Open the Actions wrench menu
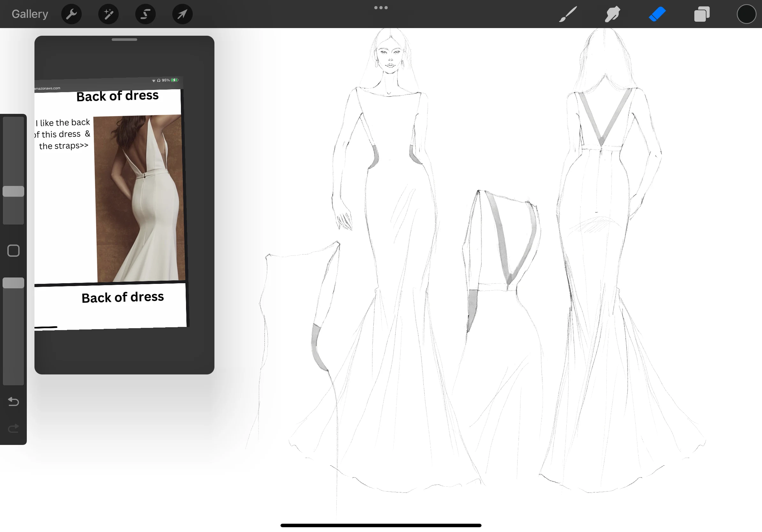 point(71,14)
